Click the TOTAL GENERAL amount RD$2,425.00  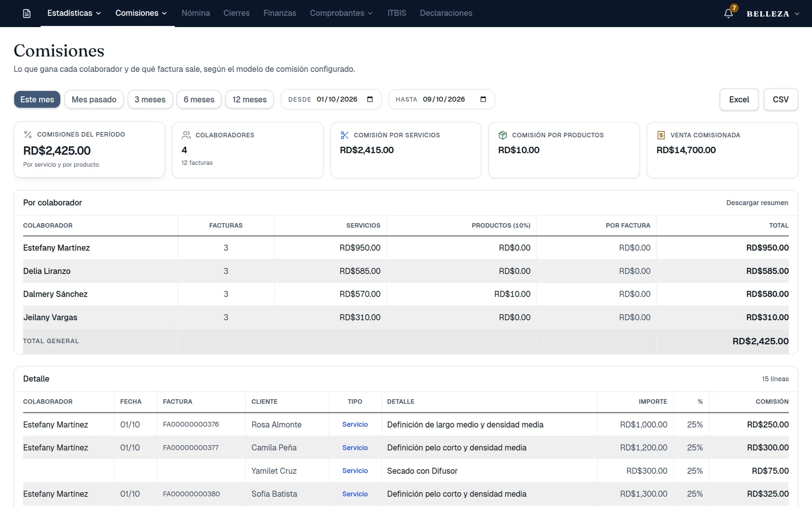point(761,341)
